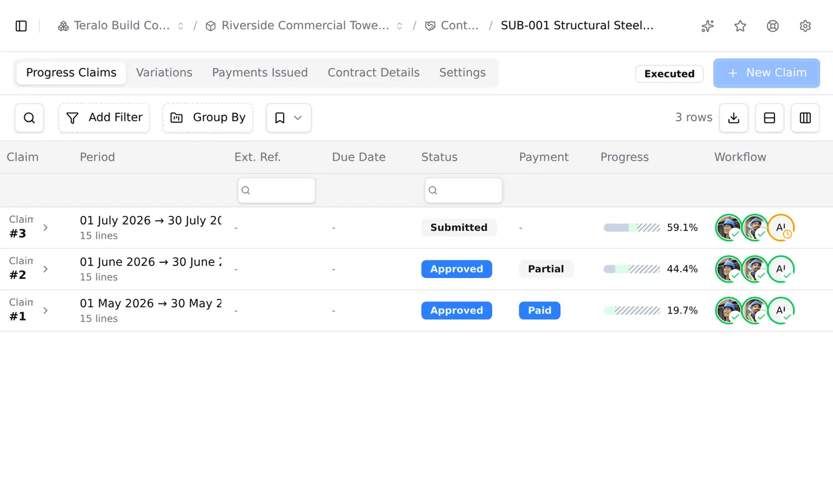833x504 pixels.
Task: Click Ext. Ref. column header
Action: point(257,157)
